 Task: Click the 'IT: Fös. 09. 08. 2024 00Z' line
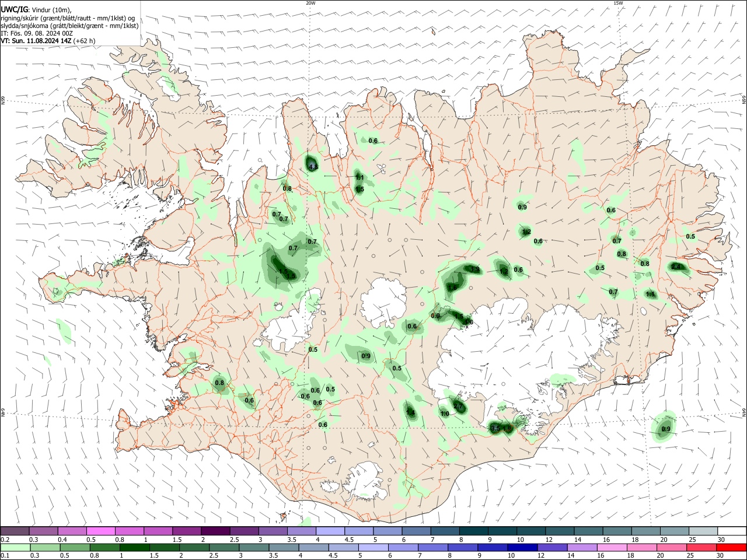[37, 33]
